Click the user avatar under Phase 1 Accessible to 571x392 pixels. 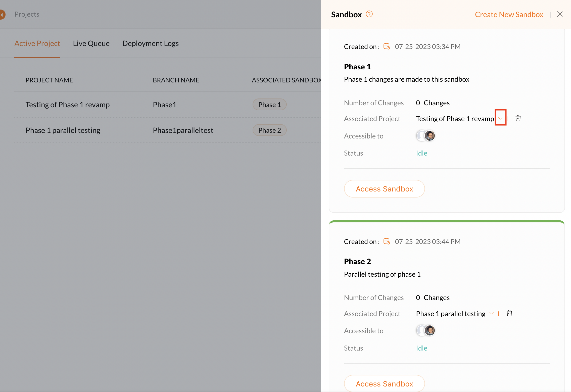pos(430,136)
